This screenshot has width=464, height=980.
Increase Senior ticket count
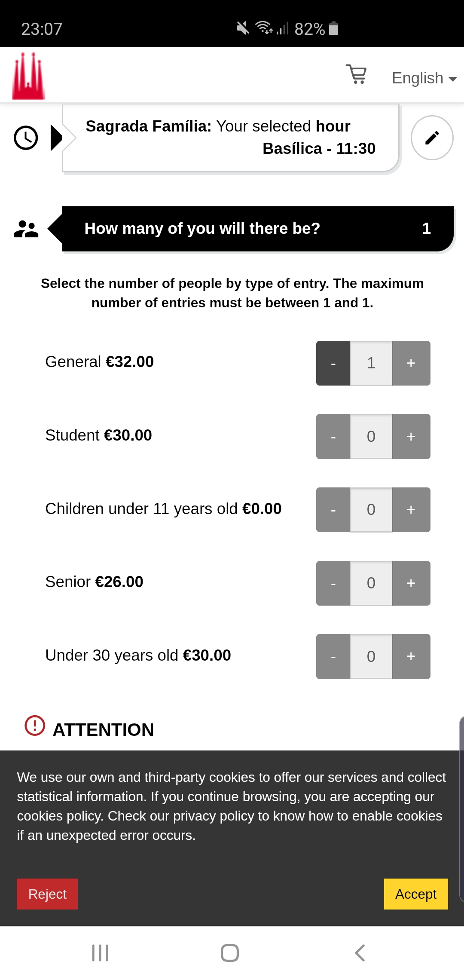click(x=411, y=583)
